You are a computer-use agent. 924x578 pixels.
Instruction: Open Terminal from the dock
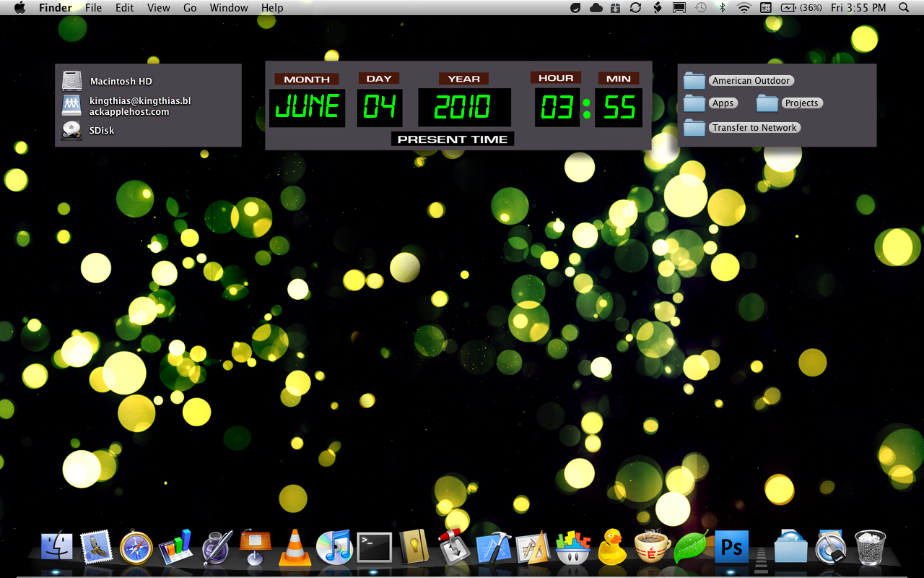click(x=375, y=548)
